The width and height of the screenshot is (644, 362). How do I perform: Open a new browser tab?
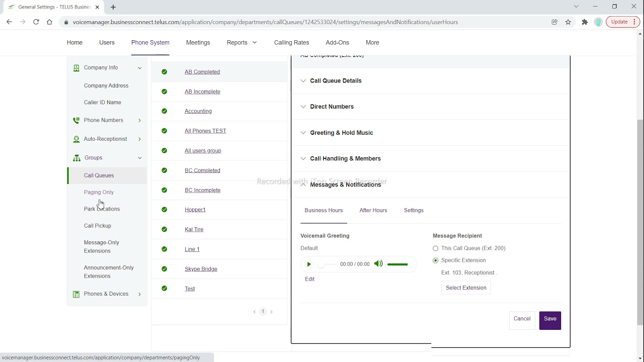[x=113, y=7]
